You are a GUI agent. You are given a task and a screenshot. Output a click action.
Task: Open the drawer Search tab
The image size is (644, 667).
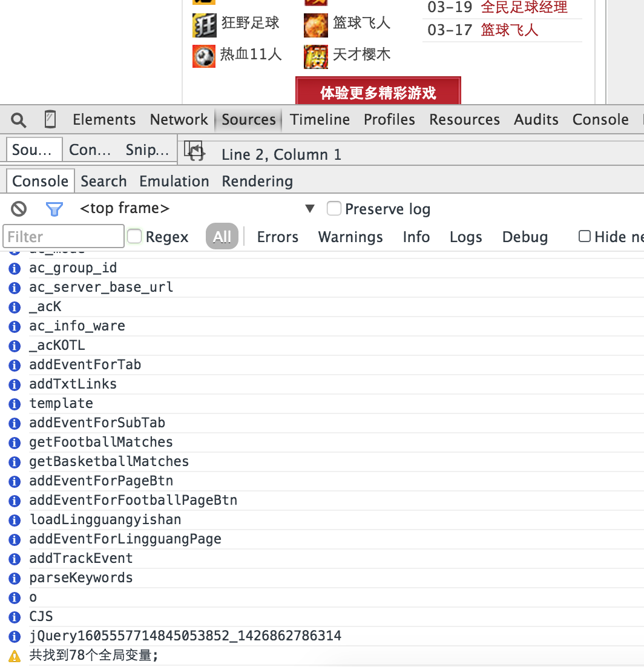tap(103, 181)
